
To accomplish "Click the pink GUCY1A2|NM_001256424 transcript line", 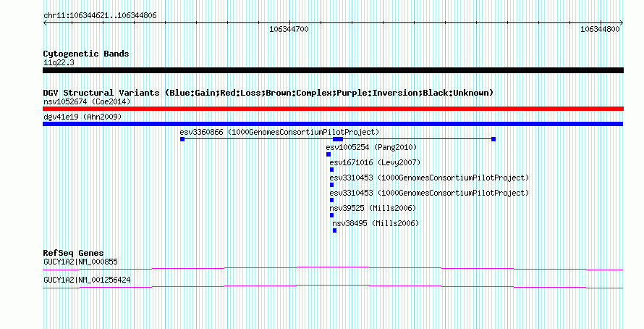I will point(333,287).
